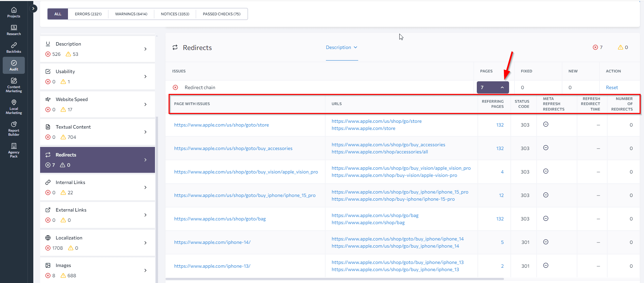644x283 pixels.
Task: Expand the Website Speed category chevron
Action: [145, 104]
